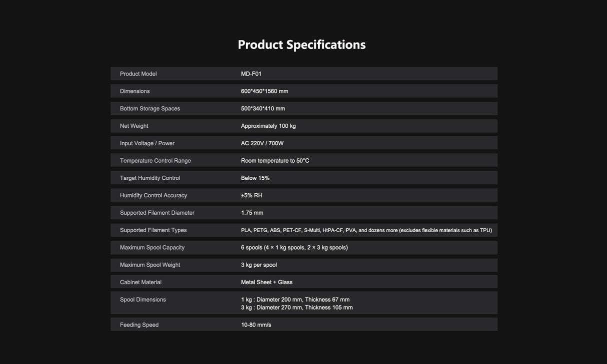Click the 1.75 mm filament diameter value
Viewport: 607px width, 364px height.
pyautogui.click(x=252, y=213)
